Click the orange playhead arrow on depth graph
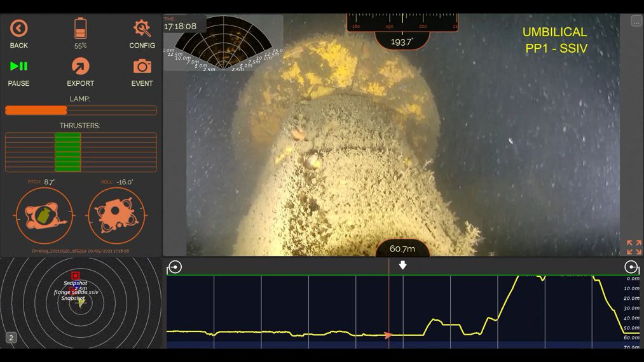Image resolution: width=644 pixels, height=362 pixels. [388, 335]
